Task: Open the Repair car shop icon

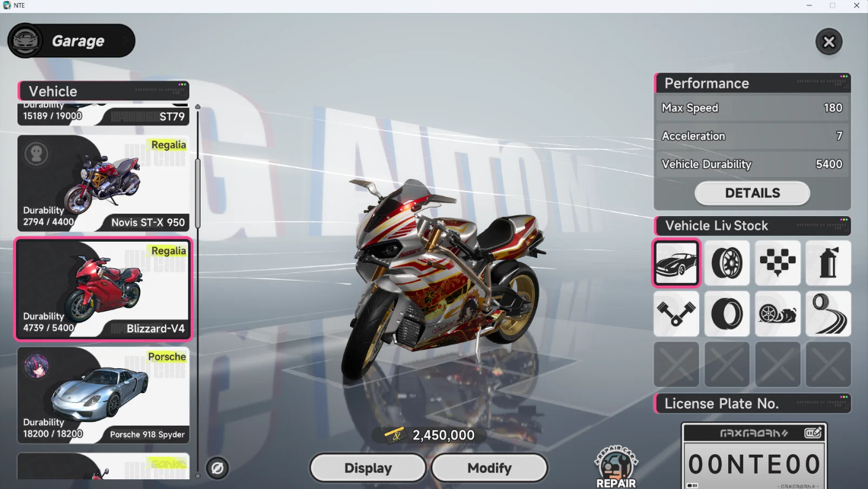Action: pos(616,467)
